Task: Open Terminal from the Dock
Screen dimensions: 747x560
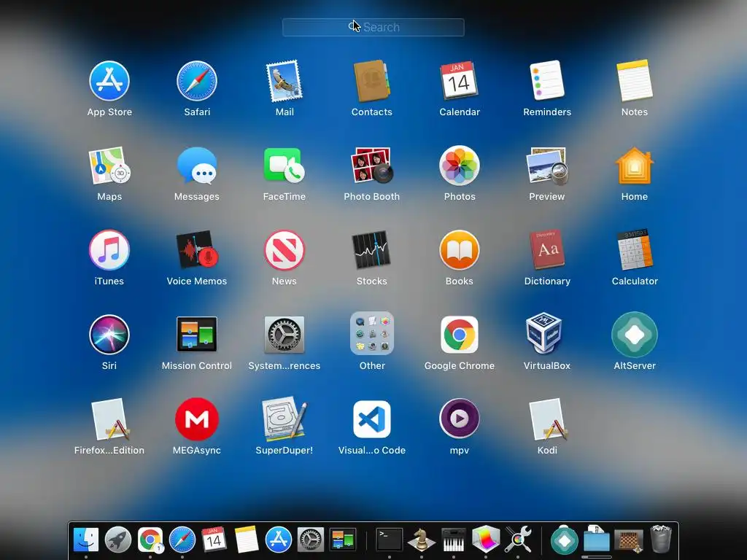Action: pyautogui.click(x=390, y=540)
